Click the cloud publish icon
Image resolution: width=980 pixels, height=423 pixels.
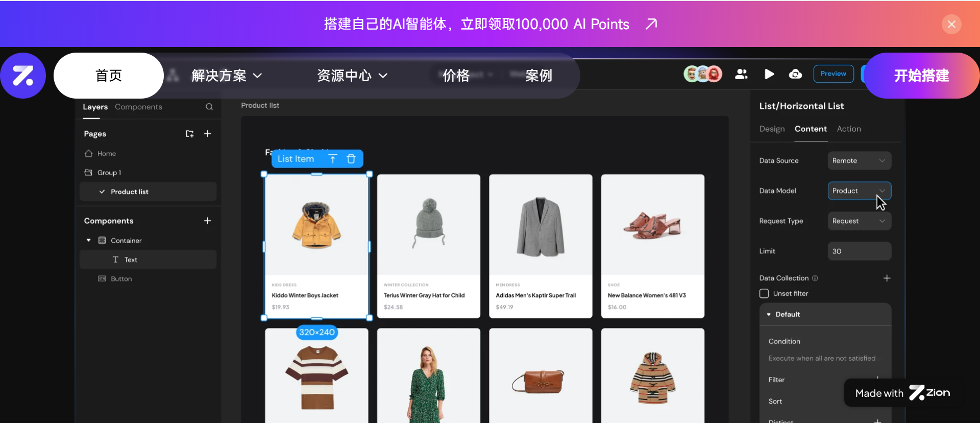(x=795, y=74)
